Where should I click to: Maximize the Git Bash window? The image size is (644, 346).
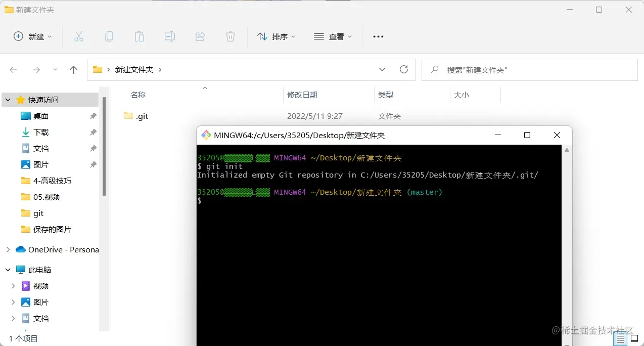527,135
